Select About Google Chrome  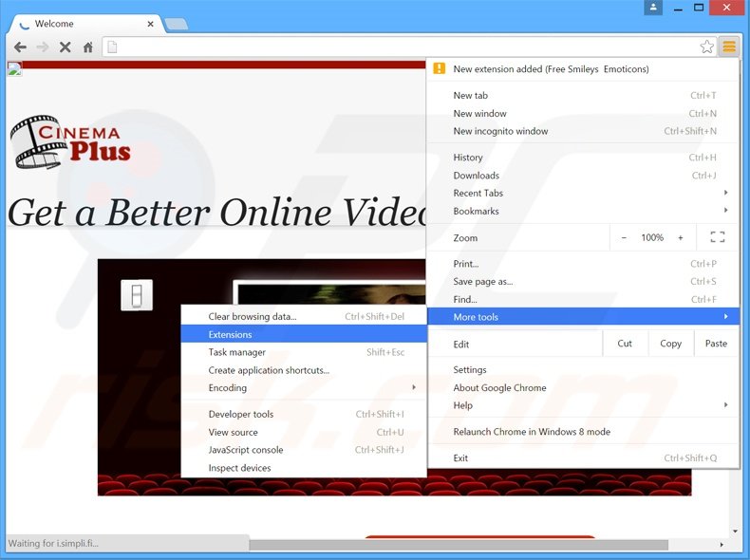[x=583, y=387]
